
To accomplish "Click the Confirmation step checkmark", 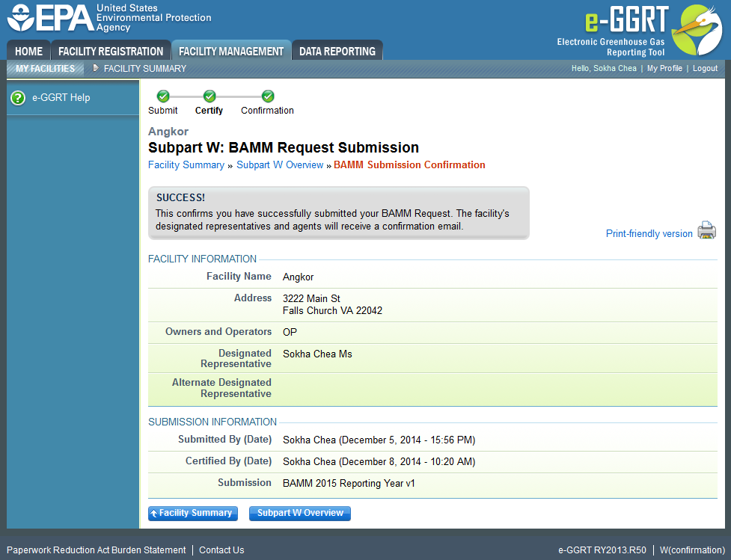I will 267,96.
